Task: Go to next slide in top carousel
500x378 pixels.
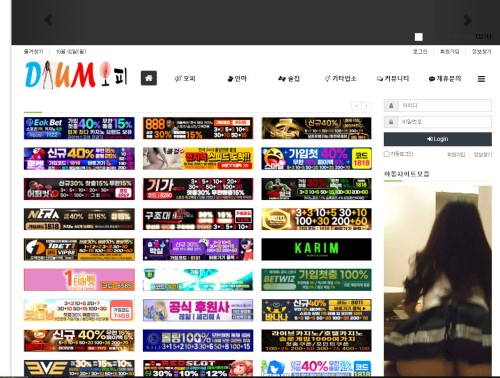Action: click(468, 20)
